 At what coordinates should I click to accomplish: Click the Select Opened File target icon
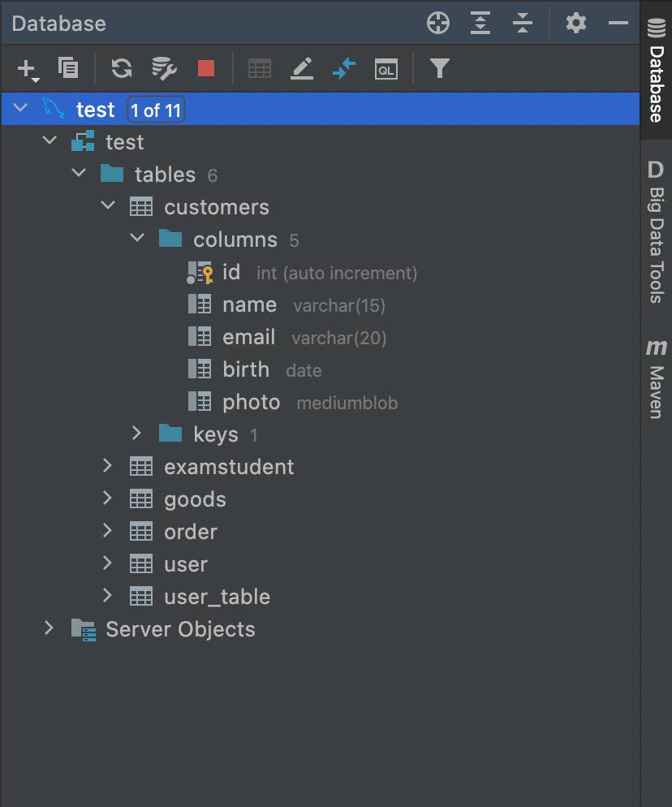click(x=438, y=24)
